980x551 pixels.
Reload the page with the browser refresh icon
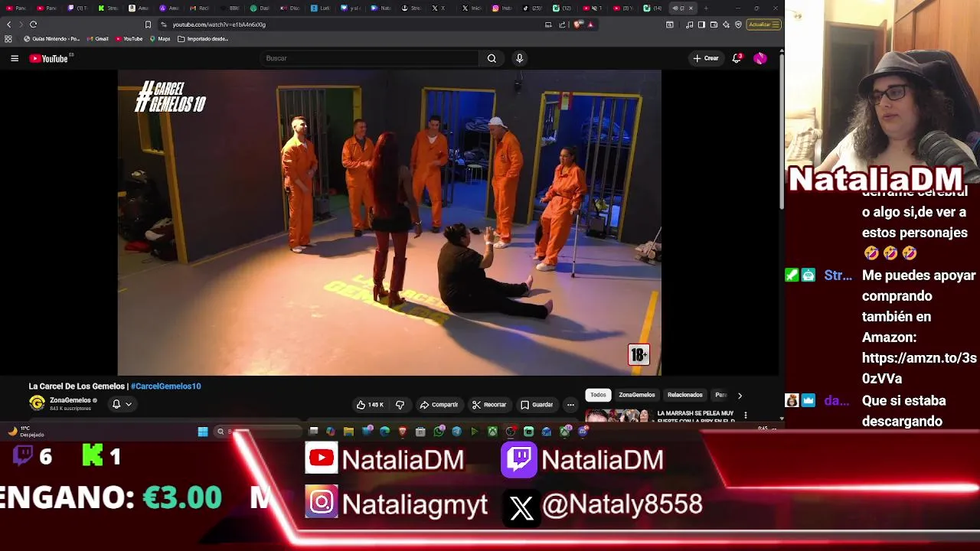tap(33, 24)
